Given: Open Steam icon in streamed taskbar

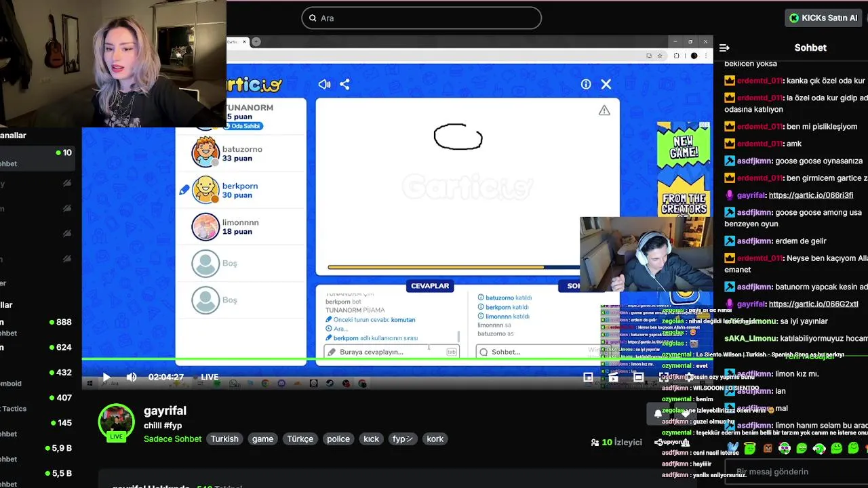Looking at the screenshot, I should click(x=330, y=384).
